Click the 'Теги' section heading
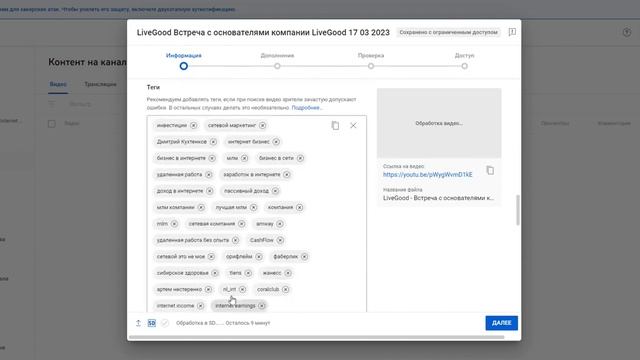The width and height of the screenshot is (640, 360). pos(153,87)
